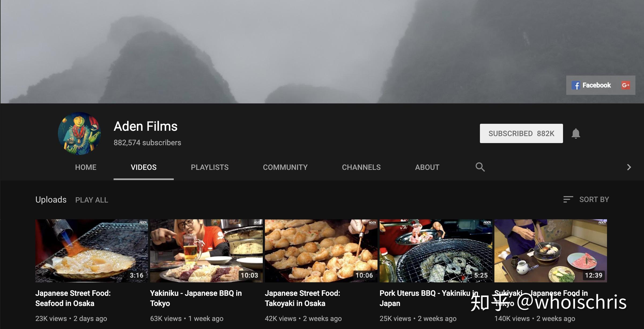Click the Facebook icon in the banner
Screen dimensions: 644x329
click(x=575, y=85)
